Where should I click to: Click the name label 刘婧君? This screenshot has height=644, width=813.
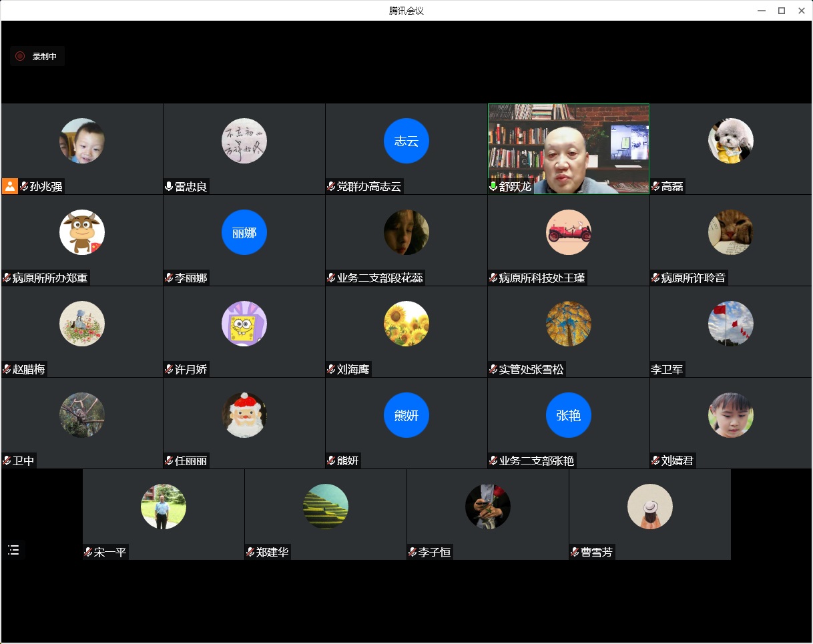click(677, 460)
